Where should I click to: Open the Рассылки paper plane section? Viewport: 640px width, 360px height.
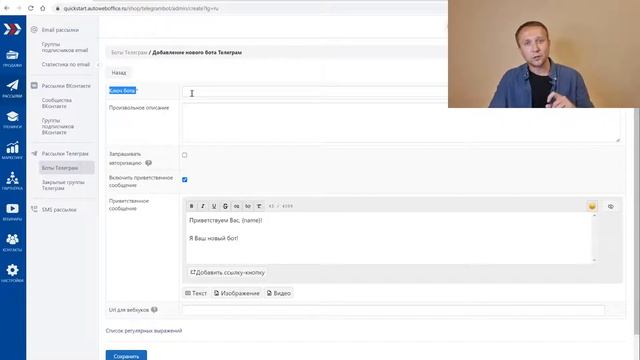(x=12, y=89)
